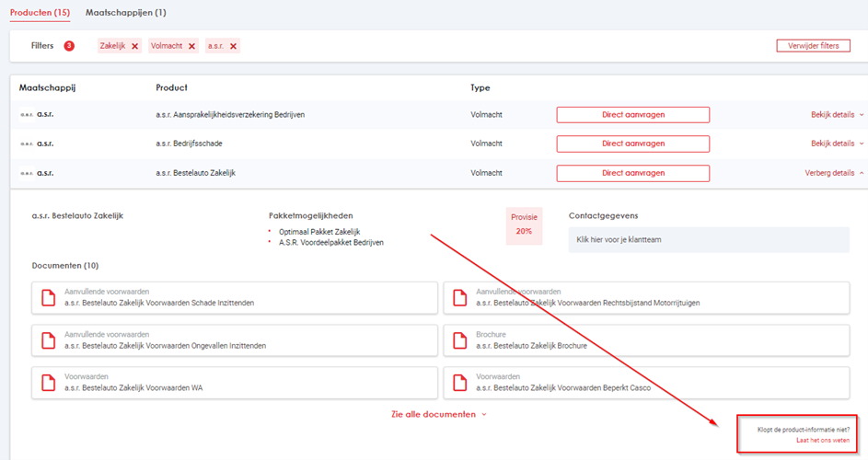
Task: Open Klik hier voor je klantteam field
Action: click(x=709, y=239)
